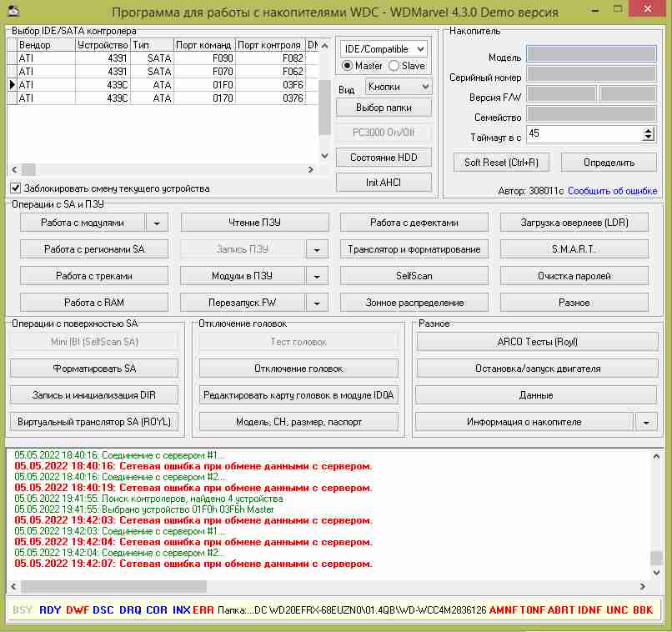This screenshot has height=632, width=672.
Task: Select the ATI row with port 01F0
Action: pyautogui.click(x=163, y=85)
